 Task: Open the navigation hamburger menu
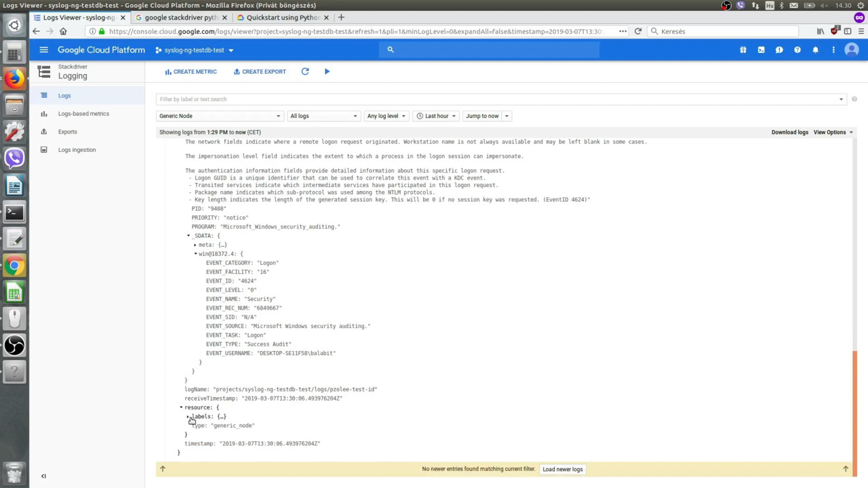[x=43, y=49]
